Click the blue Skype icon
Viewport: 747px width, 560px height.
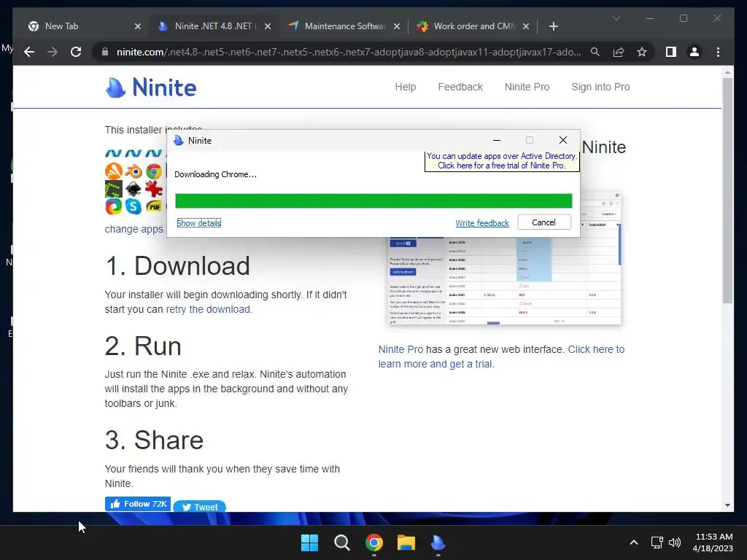(134, 206)
